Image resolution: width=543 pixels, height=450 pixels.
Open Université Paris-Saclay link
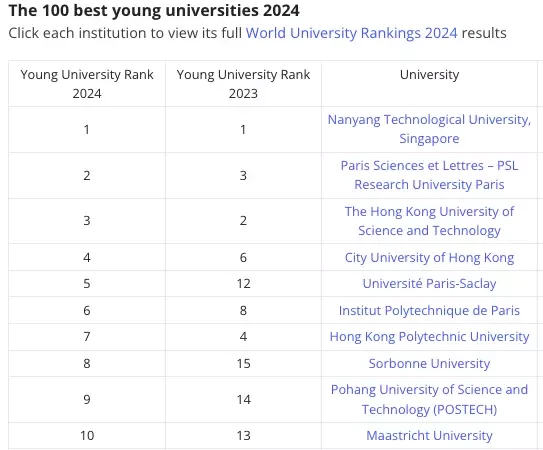coord(429,283)
